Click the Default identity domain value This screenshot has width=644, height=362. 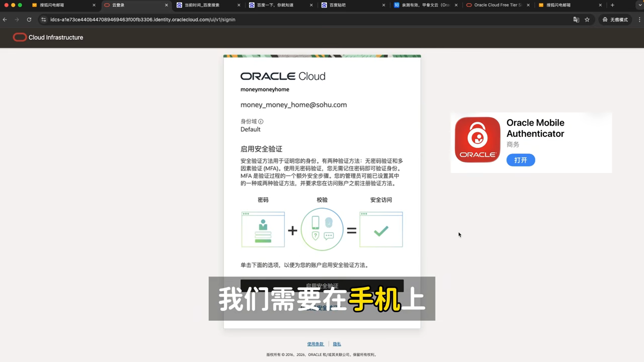pyautogui.click(x=250, y=129)
